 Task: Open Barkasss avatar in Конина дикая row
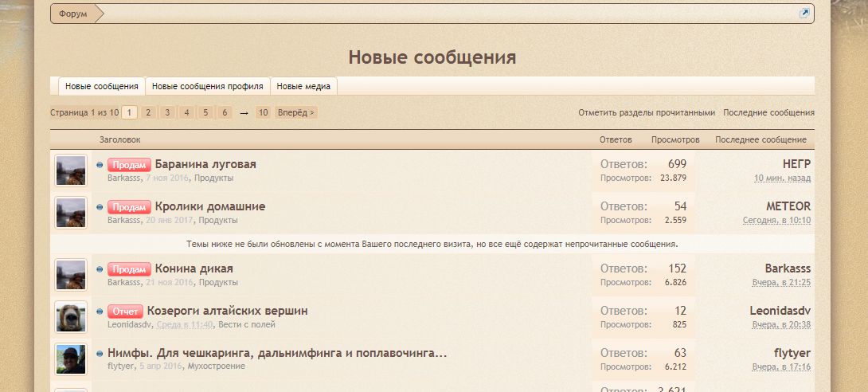pyautogui.click(x=71, y=275)
